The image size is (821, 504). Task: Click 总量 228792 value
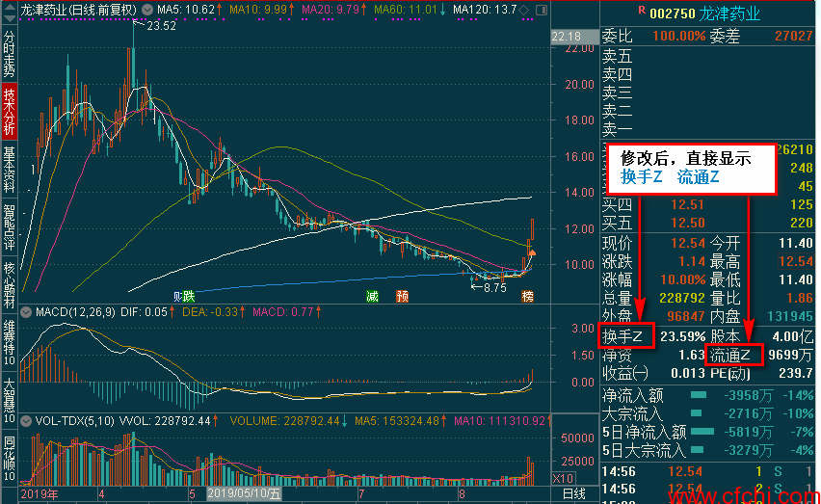(x=682, y=298)
